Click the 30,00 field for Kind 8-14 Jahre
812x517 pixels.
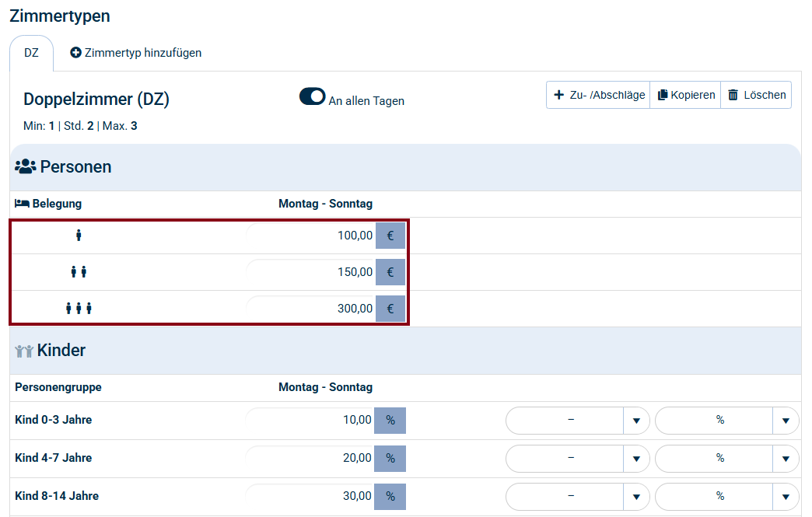click(x=310, y=496)
